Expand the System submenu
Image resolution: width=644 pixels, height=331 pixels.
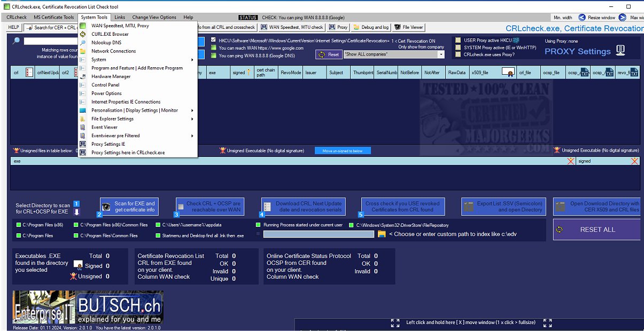pyautogui.click(x=138, y=60)
